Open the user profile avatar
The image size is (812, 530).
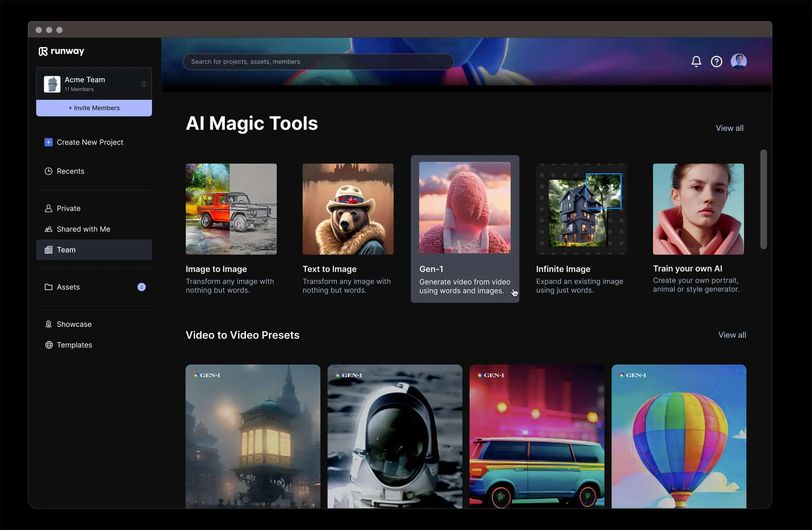(738, 62)
